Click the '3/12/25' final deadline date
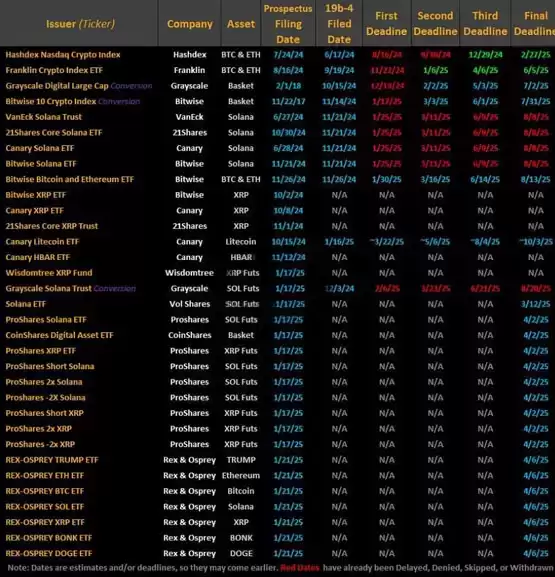555x577 pixels. pyautogui.click(x=535, y=304)
